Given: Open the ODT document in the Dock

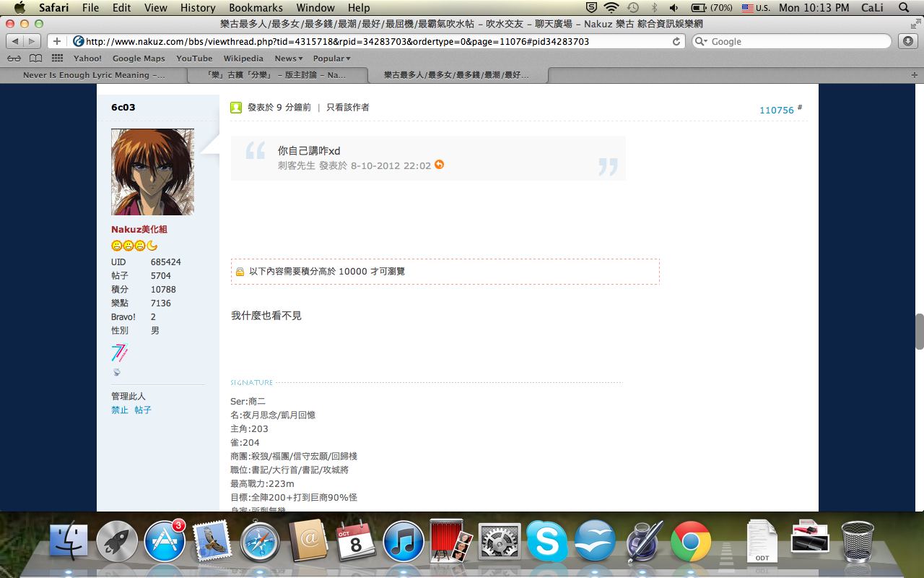Looking at the screenshot, I should (x=762, y=542).
